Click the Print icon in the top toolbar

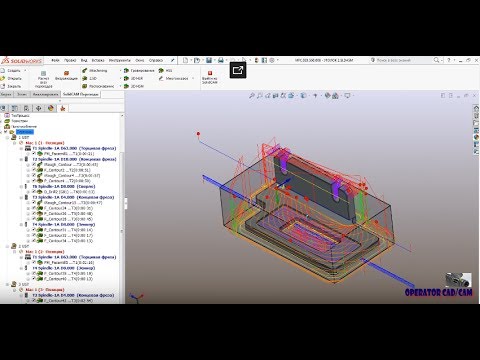coord(220,60)
